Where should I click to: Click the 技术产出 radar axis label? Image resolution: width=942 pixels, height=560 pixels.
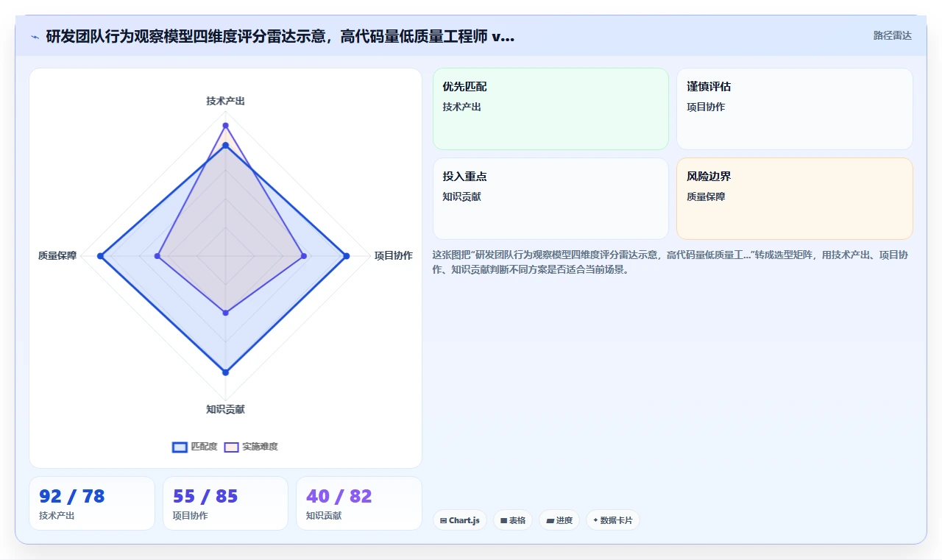click(226, 101)
